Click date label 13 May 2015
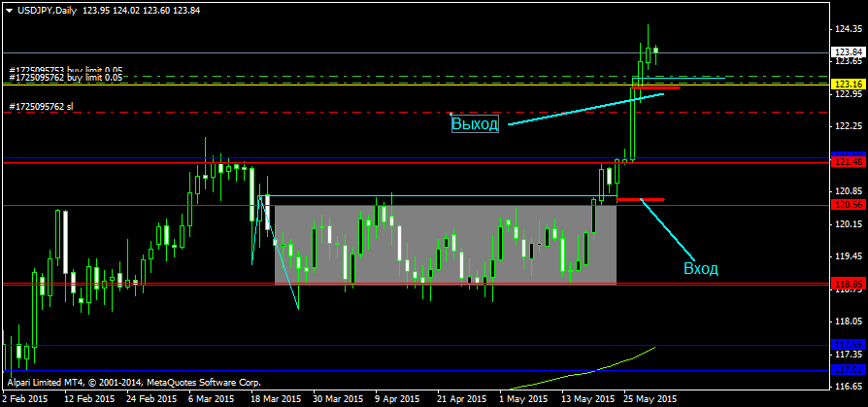Image resolution: width=868 pixels, height=407 pixels. tap(588, 398)
